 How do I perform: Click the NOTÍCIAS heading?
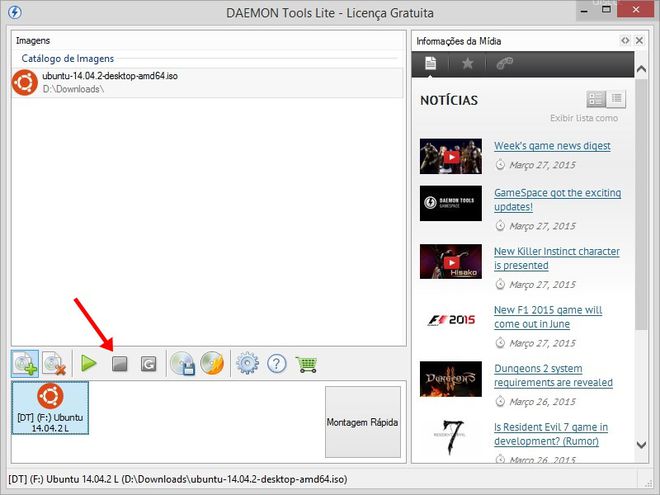449,100
